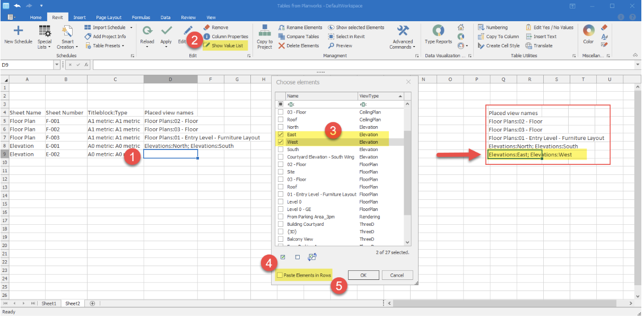Open the Formulas ribbon tab
The width and height of the screenshot is (644, 317).
coord(141,17)
